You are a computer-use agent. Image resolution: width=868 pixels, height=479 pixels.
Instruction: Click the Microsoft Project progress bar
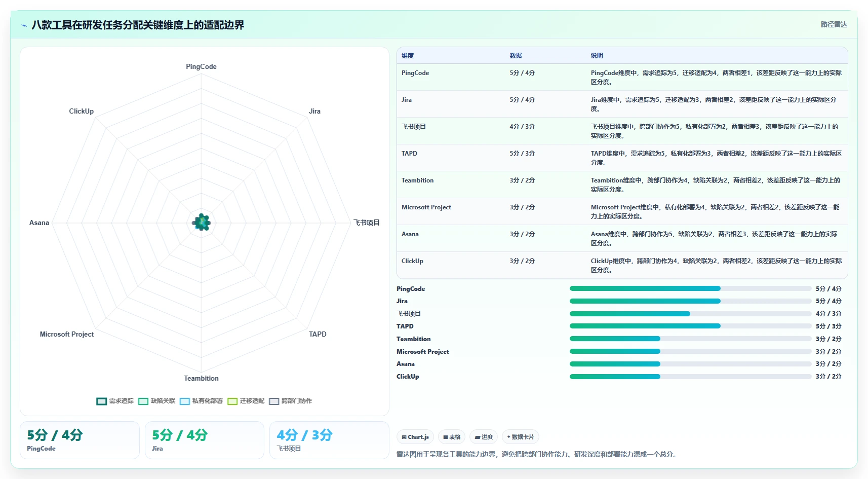pos(690,351)
